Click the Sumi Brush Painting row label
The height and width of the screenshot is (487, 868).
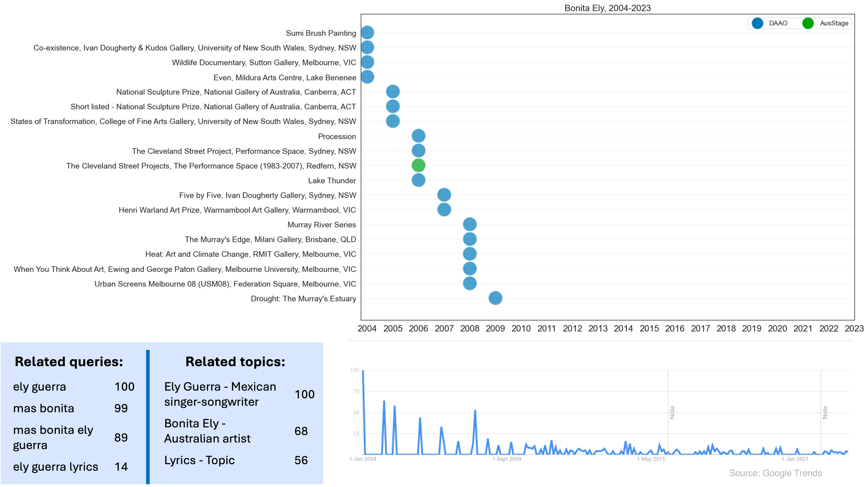click(x=321, y=33)
